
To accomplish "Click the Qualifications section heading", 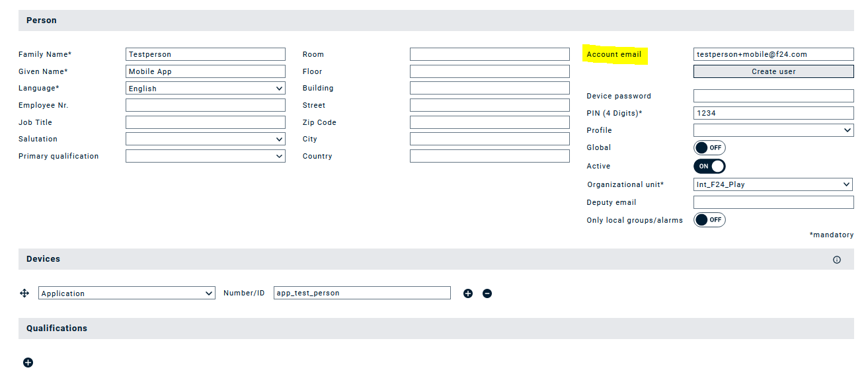I will 57,328.
